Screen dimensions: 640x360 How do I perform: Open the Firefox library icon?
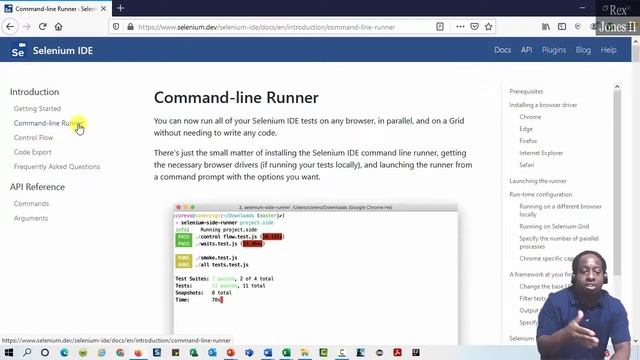(546, 27)
